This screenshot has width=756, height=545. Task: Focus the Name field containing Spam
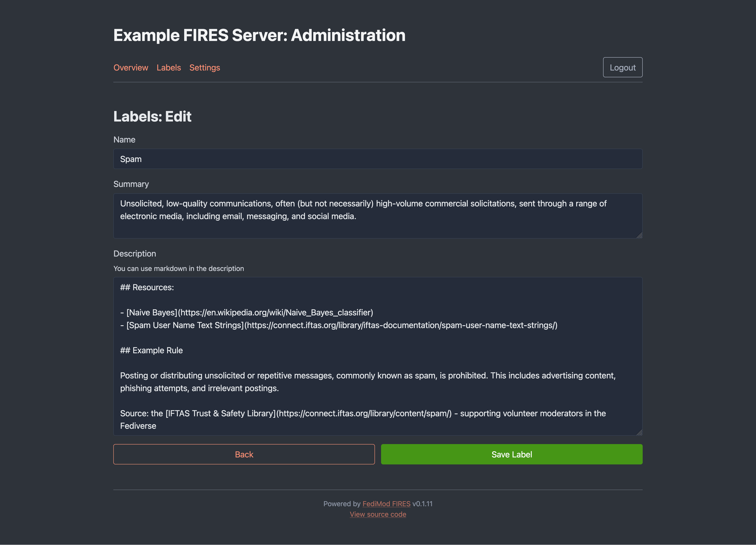pos(378,159)
